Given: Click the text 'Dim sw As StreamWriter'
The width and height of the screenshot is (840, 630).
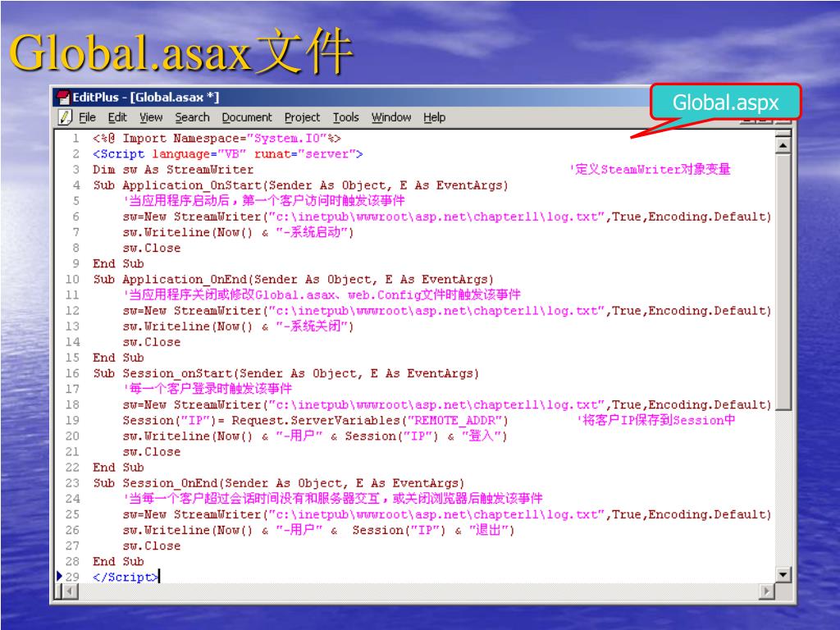Looking at the screenshot, I should [173, 170].
